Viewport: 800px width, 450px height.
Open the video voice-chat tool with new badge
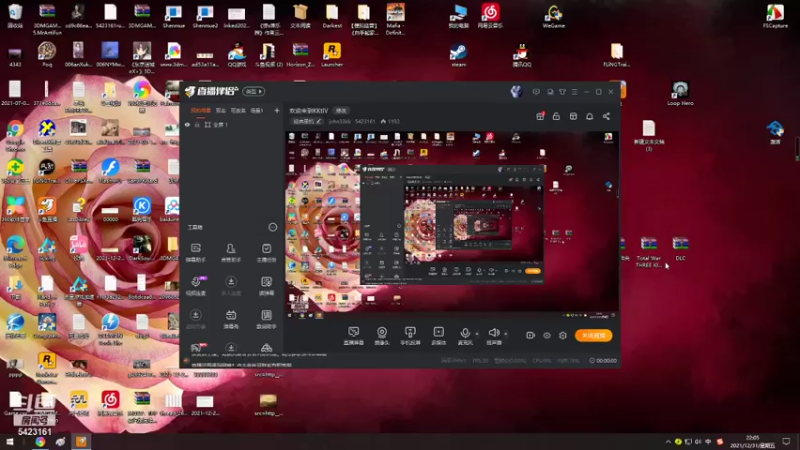click(x=196, y=286)
